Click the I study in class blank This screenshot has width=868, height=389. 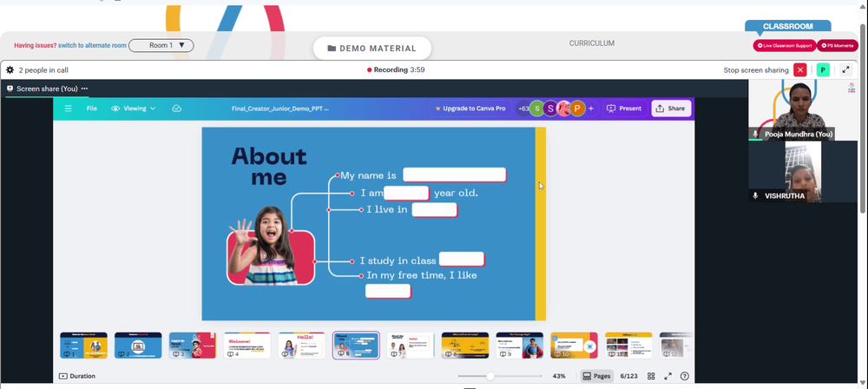pos(462,260)
